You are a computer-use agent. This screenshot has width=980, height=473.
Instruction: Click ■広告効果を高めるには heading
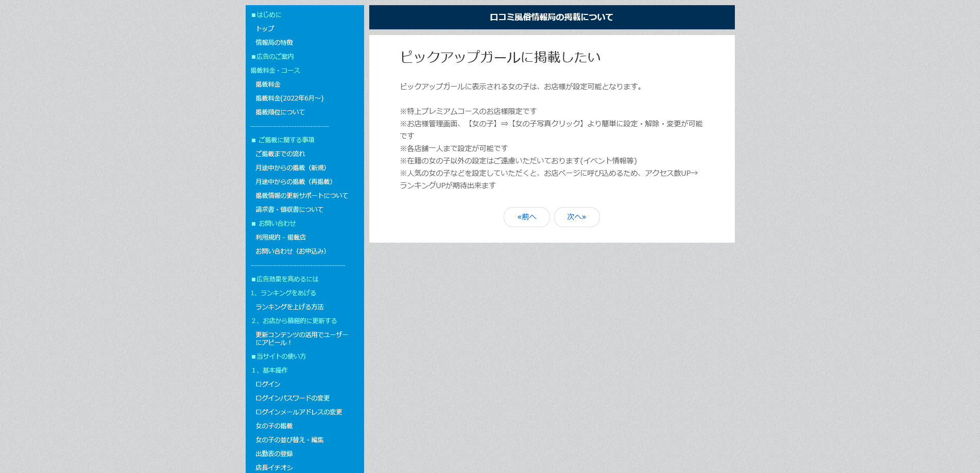pos(285,279)
